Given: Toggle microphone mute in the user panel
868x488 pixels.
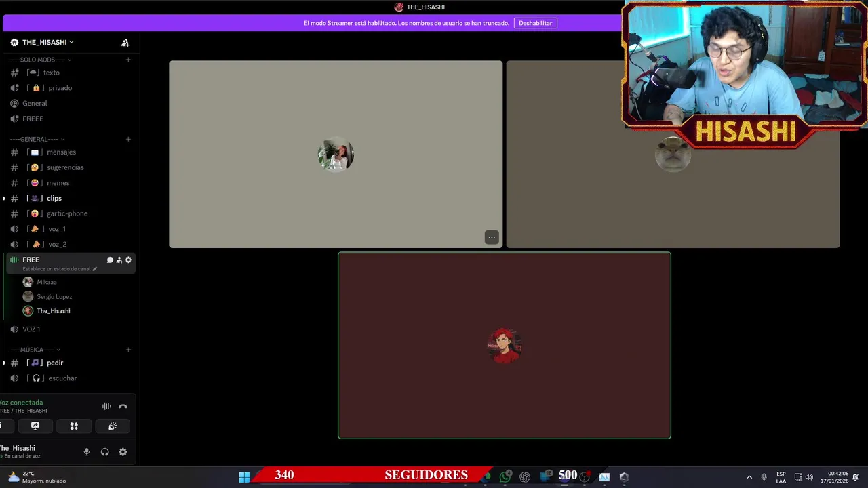Looking at the screenshot, I should pyautogui.click(x=86, y=452).
